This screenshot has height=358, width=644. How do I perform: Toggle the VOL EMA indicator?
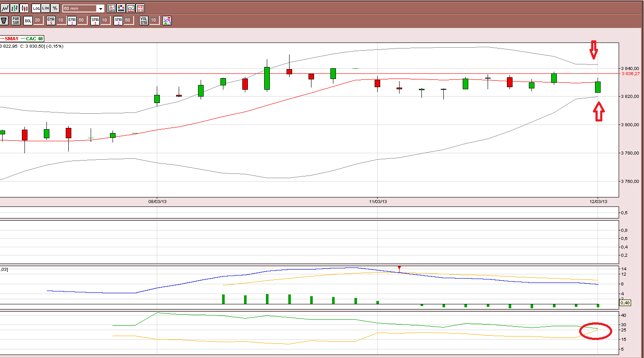144,20
